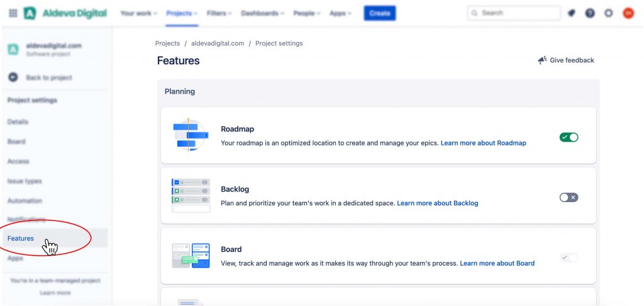Open Issue types in sidebar

coord(25,181)
